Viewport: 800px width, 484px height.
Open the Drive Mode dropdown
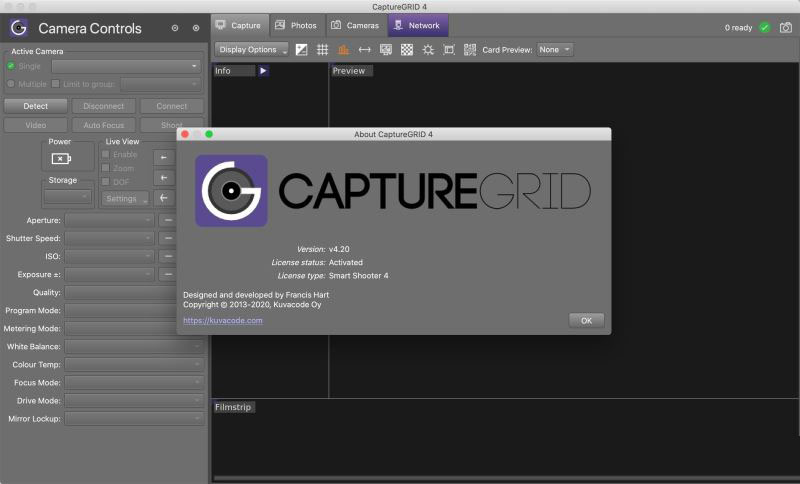pyautogui.click(x=135, y=400)
